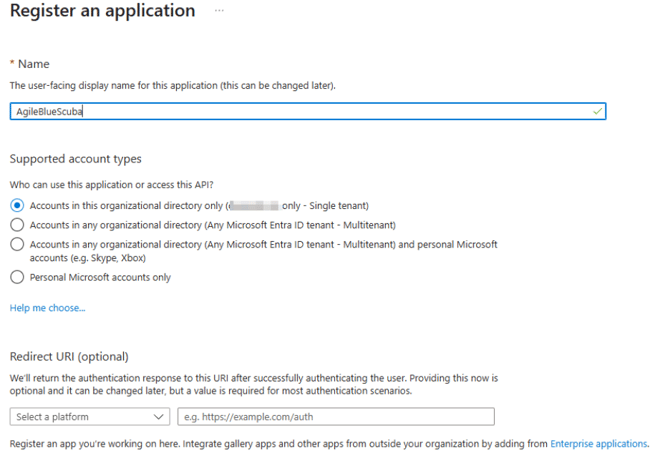Click the Redirect URI authentication response description
The width and height of the screenshot is (670, 468).
250,379
